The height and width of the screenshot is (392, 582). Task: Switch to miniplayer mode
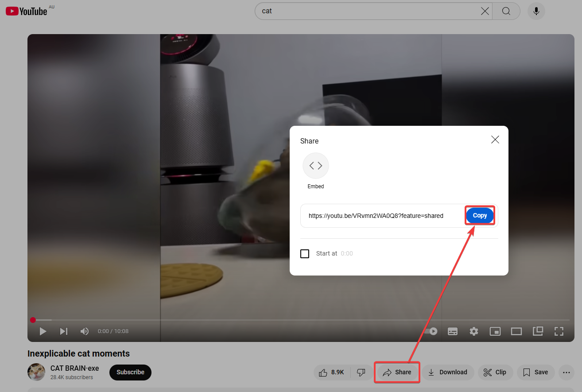tap(495, 331)
